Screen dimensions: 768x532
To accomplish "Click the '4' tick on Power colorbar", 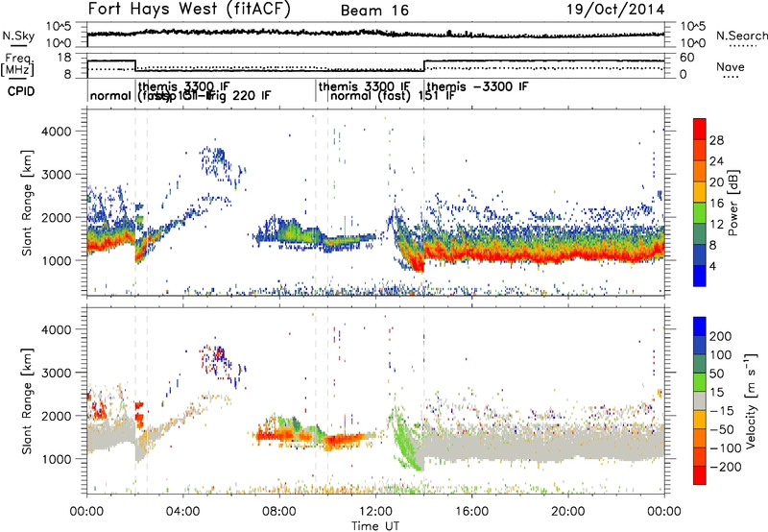I will pyautogui.click(x=713, y=266).
